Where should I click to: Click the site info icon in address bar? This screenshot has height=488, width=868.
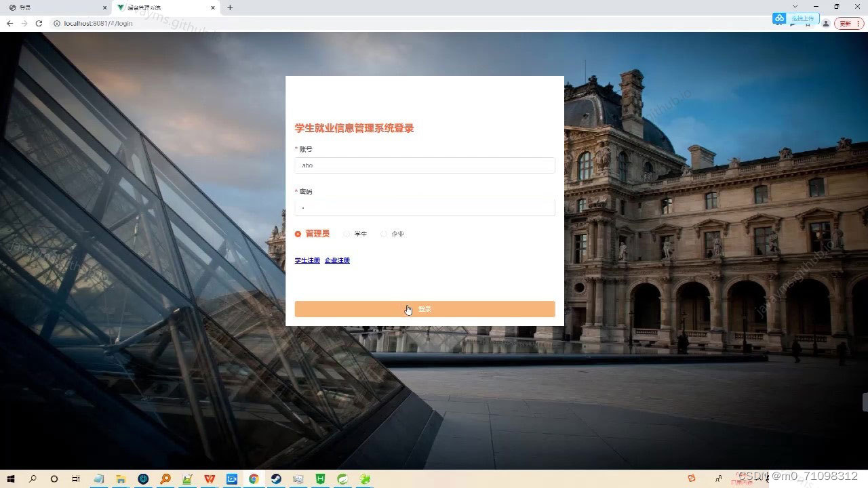[58, 23]
